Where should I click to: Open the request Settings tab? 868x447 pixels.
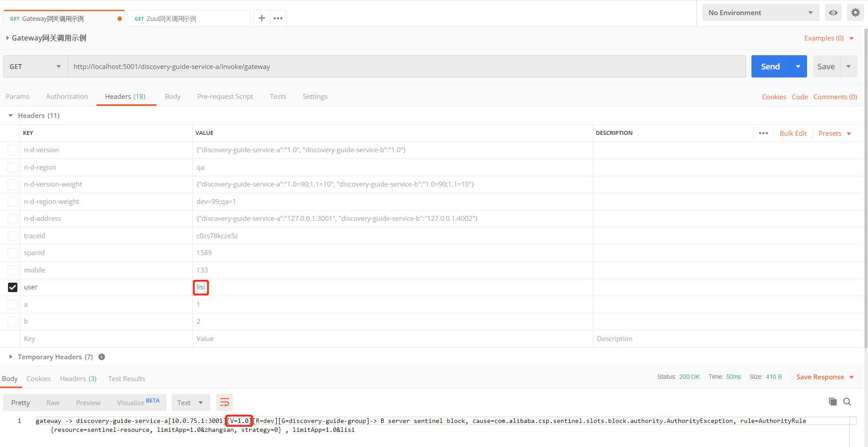point(315,96)
